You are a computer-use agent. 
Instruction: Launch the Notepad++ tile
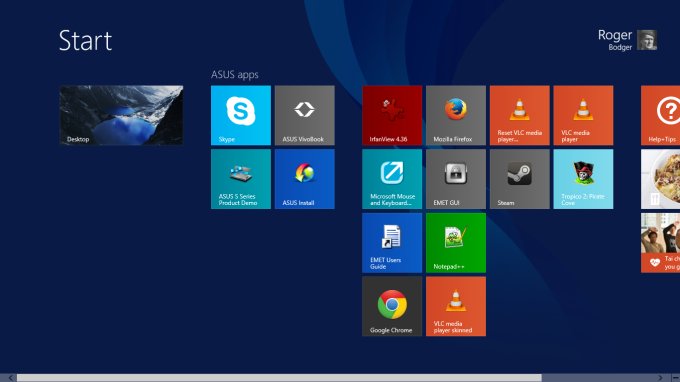[456, 243]
